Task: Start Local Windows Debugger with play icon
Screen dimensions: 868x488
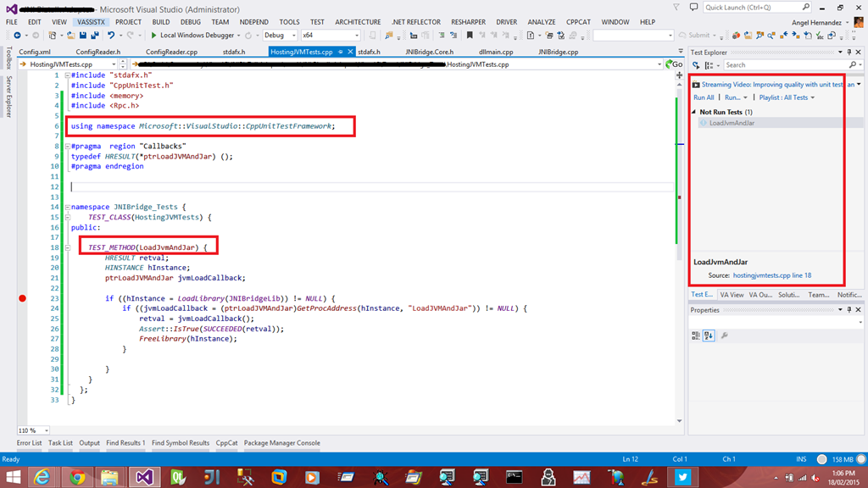Action: click(x=154, y=36)
